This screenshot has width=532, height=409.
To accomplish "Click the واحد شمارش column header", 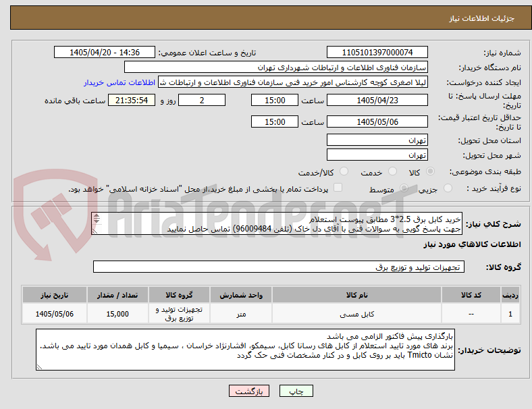I will click(x=241, y=295).
